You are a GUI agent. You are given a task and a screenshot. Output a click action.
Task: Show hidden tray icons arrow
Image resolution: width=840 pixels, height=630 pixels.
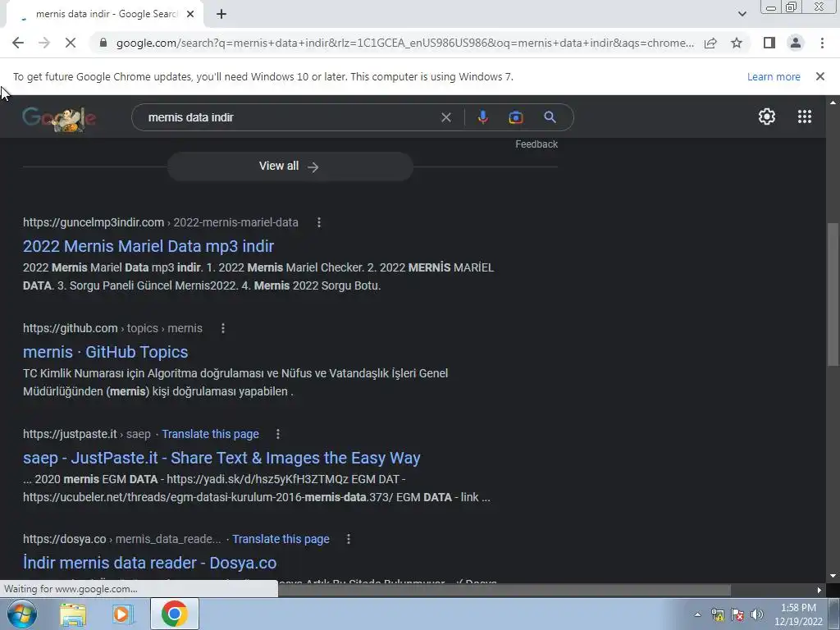click(x=697, y=614)
